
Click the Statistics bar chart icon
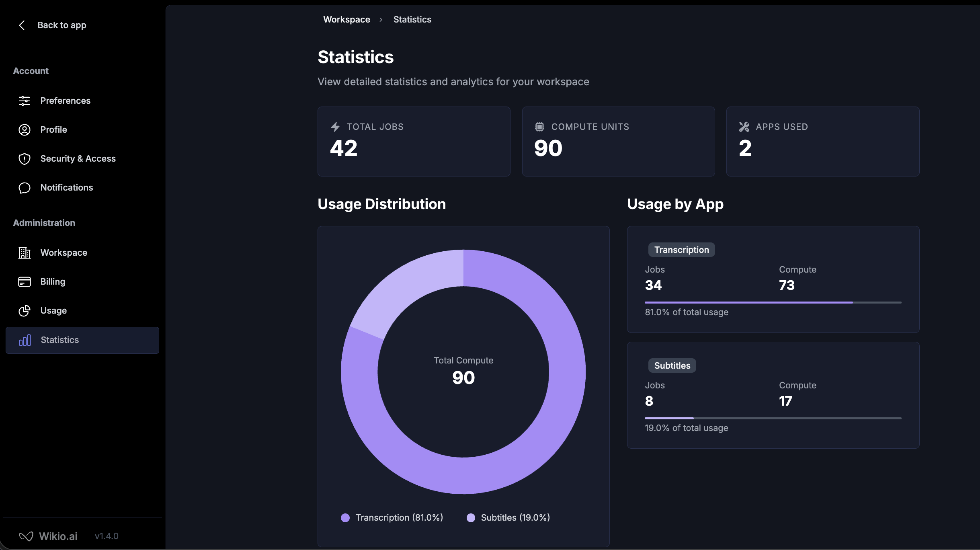pyautogui.click(x=25, y=340)
